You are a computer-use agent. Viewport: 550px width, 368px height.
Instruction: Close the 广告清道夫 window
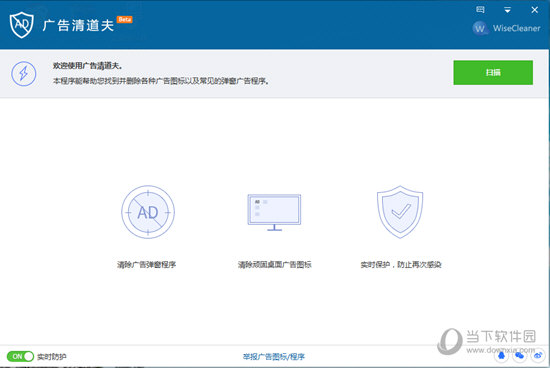click(x=535, y=10)
